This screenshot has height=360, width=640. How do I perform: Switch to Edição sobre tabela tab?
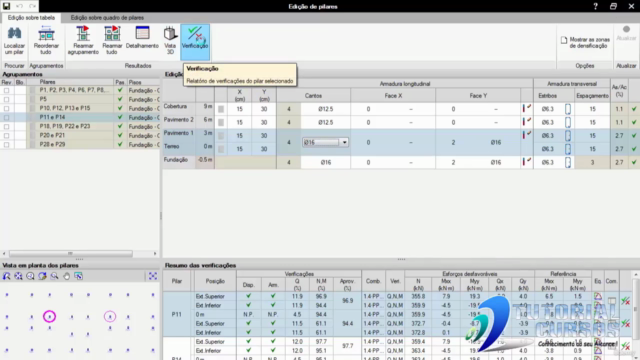click(31, 18)
